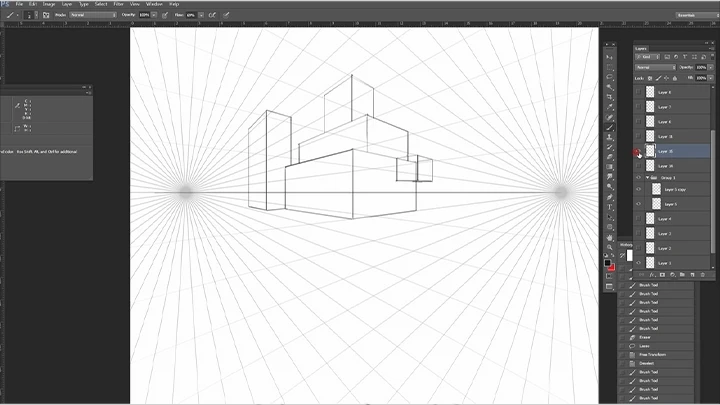Toggle visibility of Layer 8
The width and height of the screenshot is (720, 405).
pyautogui.click(x=638, y=92)
